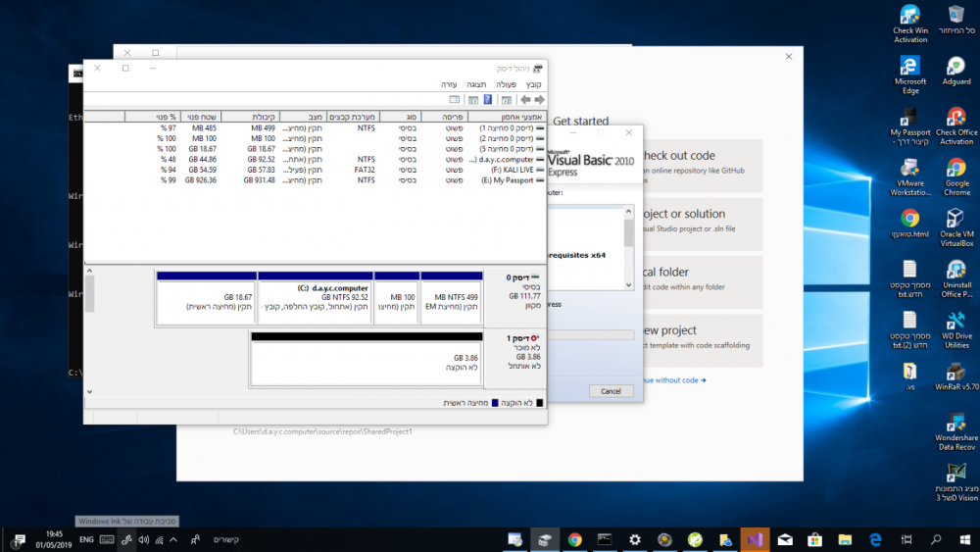Click the view settings icon in Disk Management toolbar

(455, 100)
